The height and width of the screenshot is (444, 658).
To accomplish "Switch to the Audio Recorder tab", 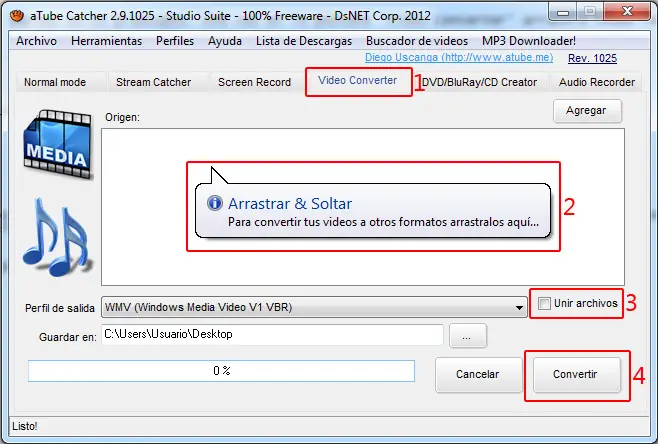I will coord(597,82).
